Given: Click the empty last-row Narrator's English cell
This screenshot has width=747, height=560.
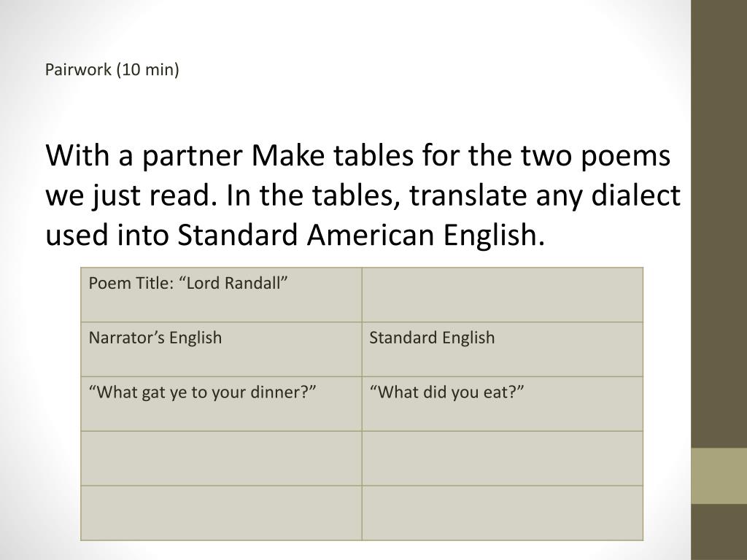Looking at the screenshot, I should pyautogui.click(x=221, y=513).
